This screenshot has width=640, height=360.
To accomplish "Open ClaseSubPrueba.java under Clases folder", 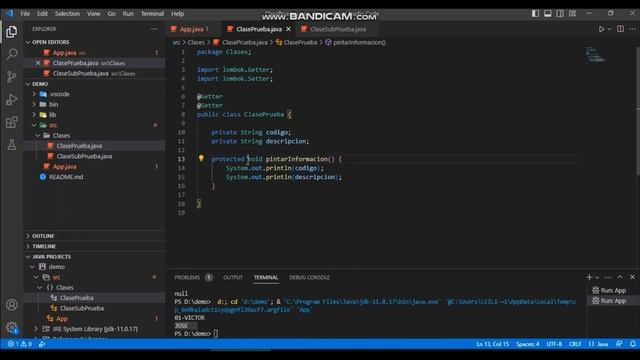I will tap(84, 156).
